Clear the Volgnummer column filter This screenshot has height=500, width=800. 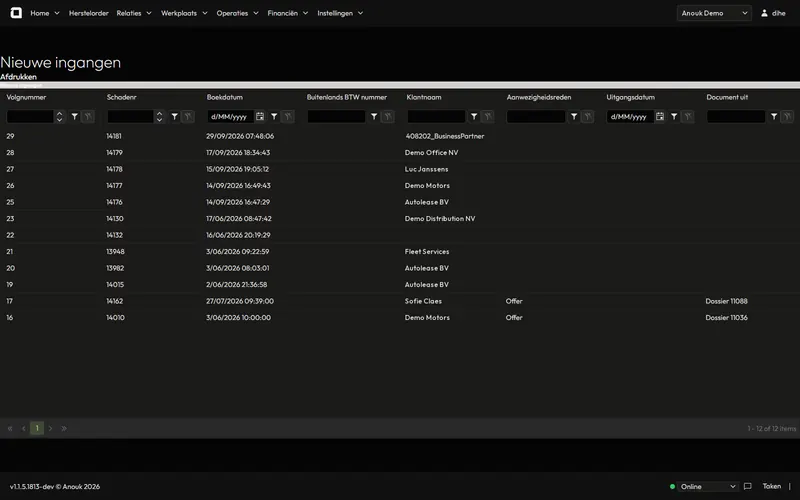coord(88,117)
